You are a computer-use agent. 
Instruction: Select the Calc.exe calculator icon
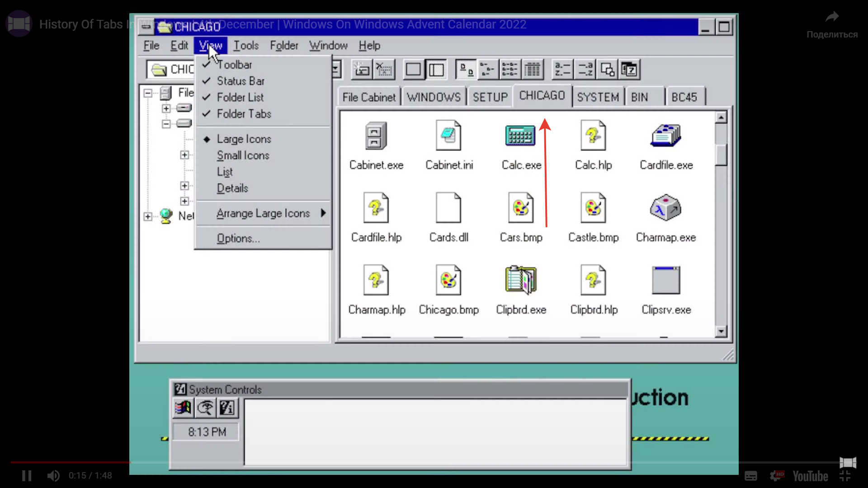[x=520, y=136]
